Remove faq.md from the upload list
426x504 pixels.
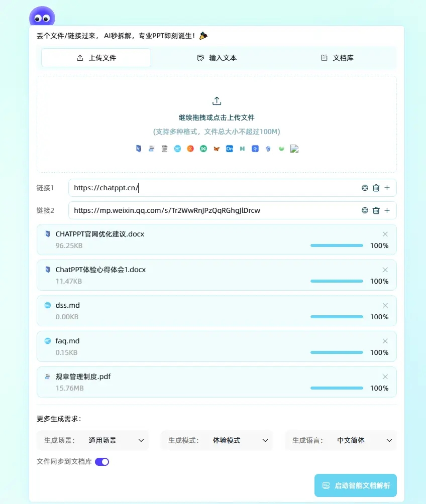click(x=385, y=341)
